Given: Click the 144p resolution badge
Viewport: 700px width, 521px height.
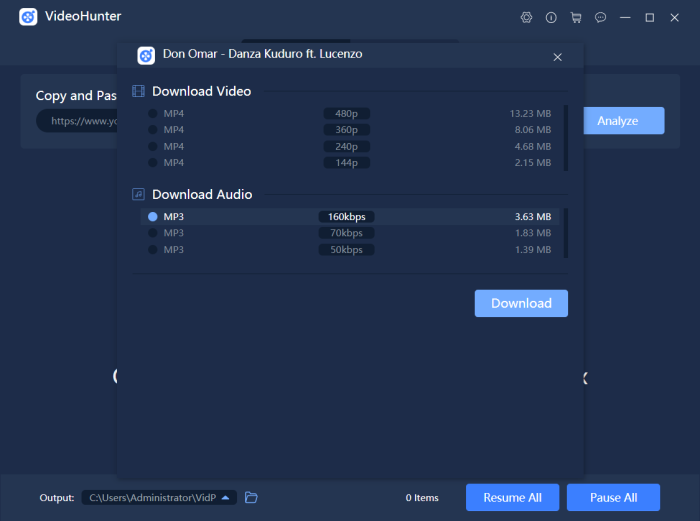Looking at the screenshot, I should point(346,163).
